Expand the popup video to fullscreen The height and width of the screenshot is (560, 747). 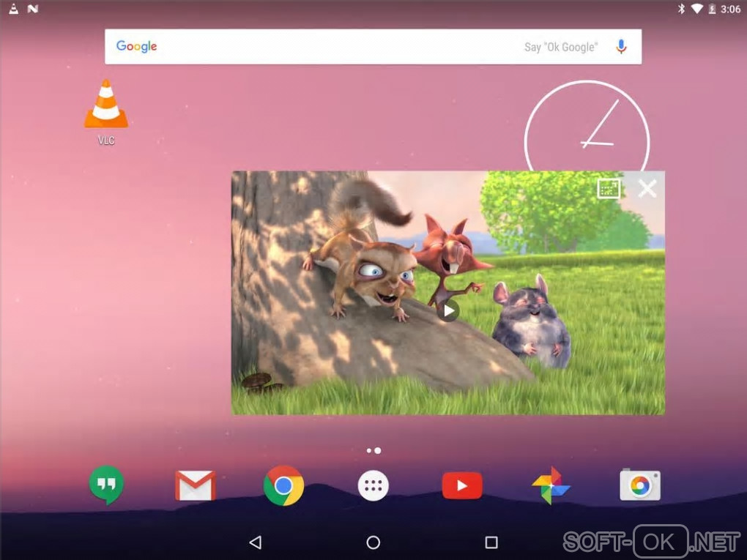[x=609, y=189]
